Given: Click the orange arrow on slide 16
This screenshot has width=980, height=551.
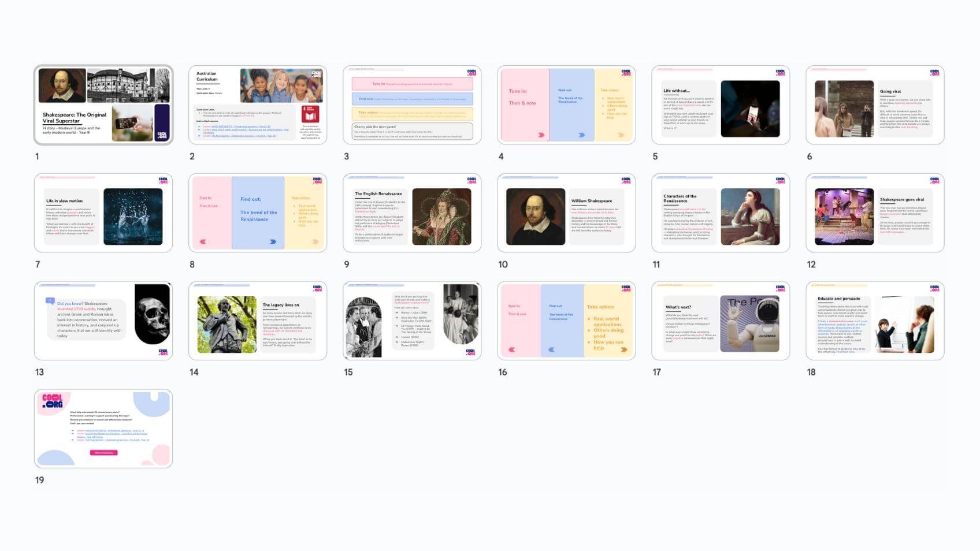Looking at the screenshot, I should (x=623, y=349).
